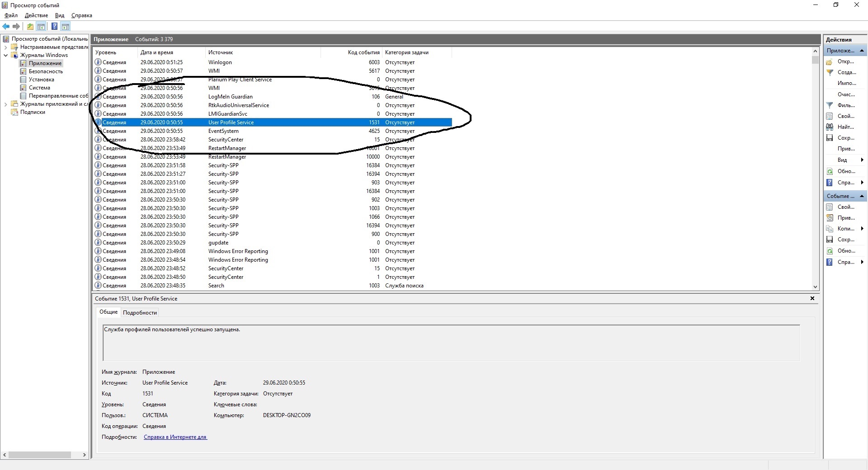Toggle the Show/Hide Console Tree toolbar icon
The height and width of the screenshot is (470, 868).
coord(41,26)
